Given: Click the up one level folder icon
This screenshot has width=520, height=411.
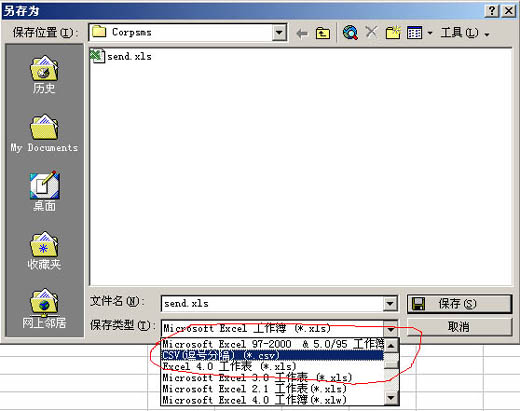Looking at the screenshot, I should (323, 33).
